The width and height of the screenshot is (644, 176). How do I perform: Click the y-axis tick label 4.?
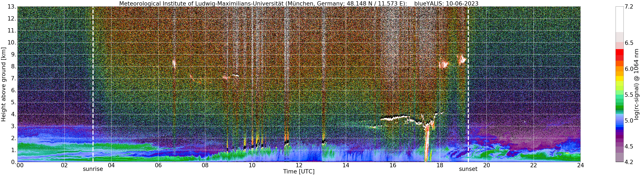(x=13, y=114)
